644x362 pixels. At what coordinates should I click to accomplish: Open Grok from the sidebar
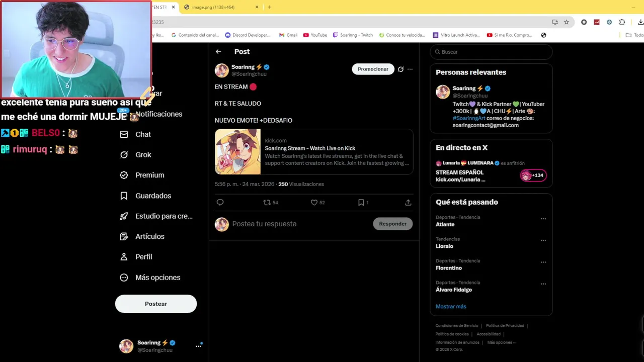click(135, 155)
